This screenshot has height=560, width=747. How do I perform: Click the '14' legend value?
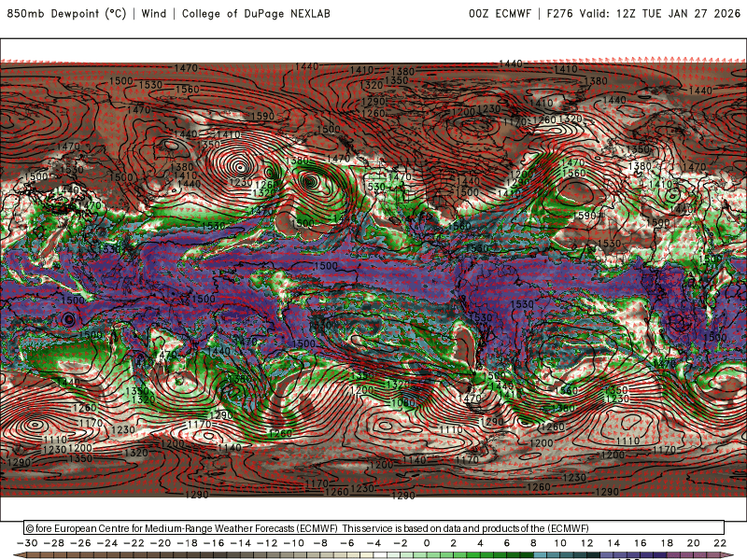pos(613,543)
